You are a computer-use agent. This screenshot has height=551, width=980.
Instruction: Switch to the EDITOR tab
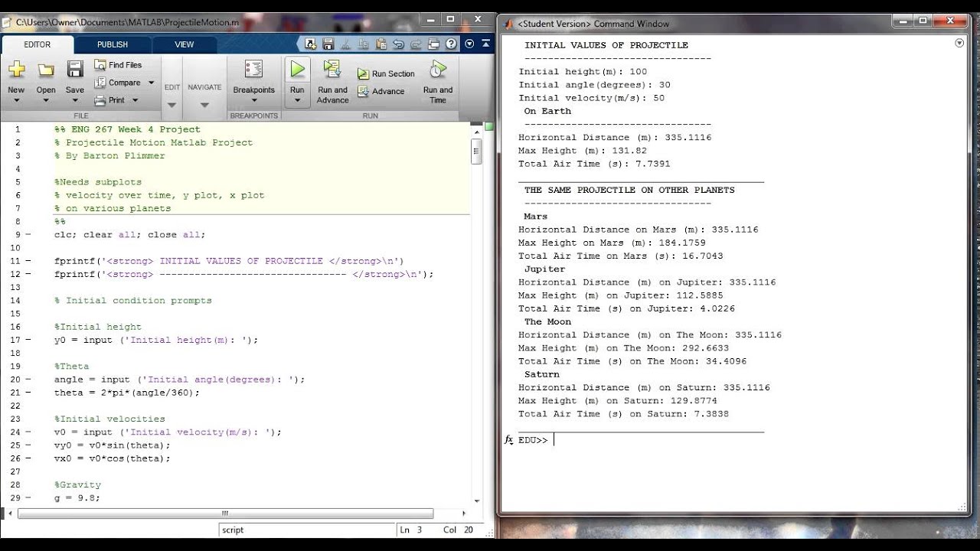[37, 44]
